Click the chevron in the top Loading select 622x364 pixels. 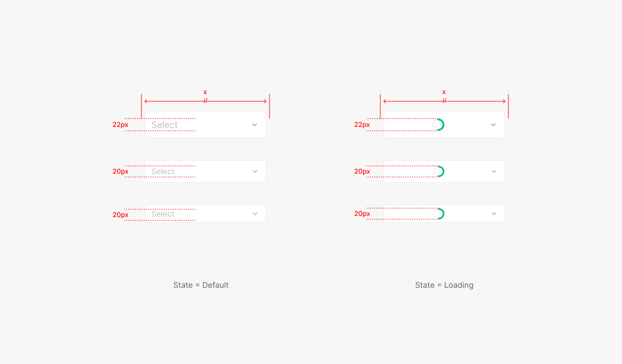pos(493,125)
